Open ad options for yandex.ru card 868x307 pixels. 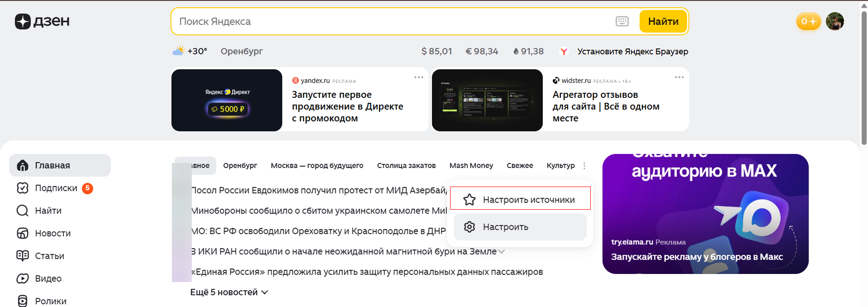pos(419,77)
